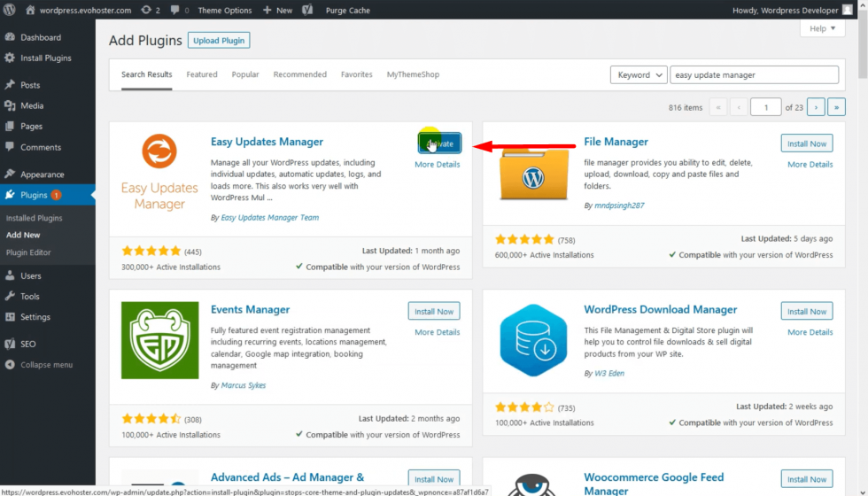Viewport: 868px width, 496px height.
Task: Open Theme Options in admin bar
Action: tap(225, 10)
